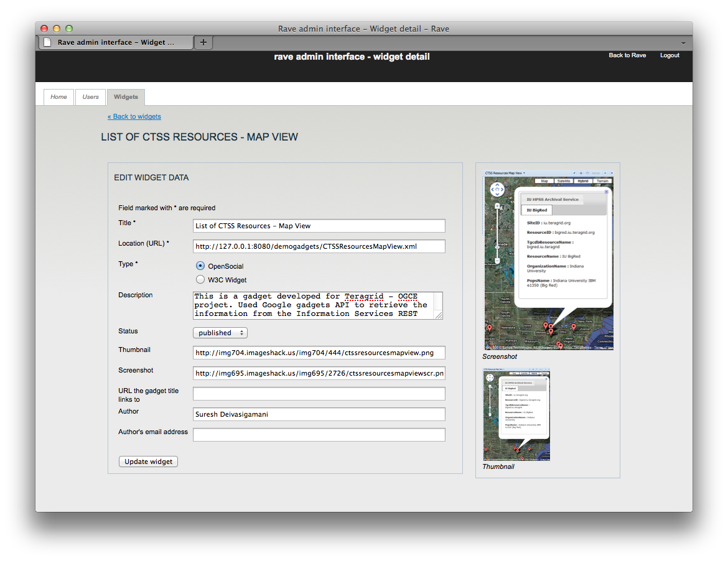This screenshot has width=728, height=561.
Task: Click the page icon on the browser tab
Action: coord(47,42)
